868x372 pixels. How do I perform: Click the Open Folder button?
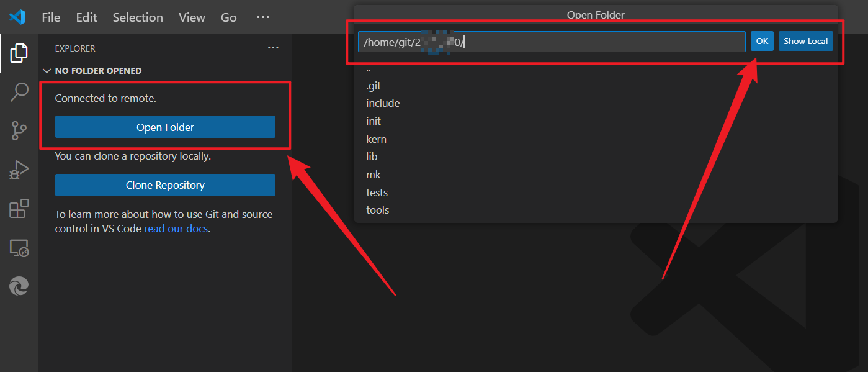pyautogui.click(x=165, y=127)
